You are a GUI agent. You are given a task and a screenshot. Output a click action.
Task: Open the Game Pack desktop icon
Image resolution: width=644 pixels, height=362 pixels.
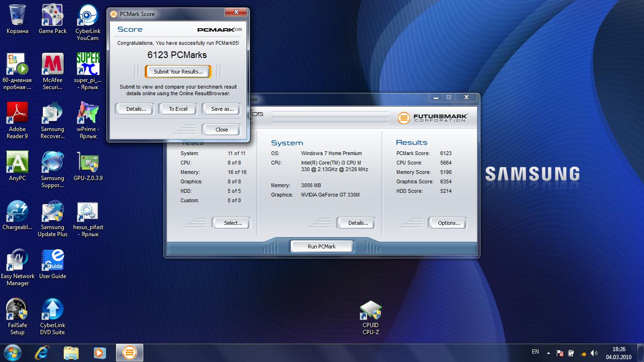52,19
